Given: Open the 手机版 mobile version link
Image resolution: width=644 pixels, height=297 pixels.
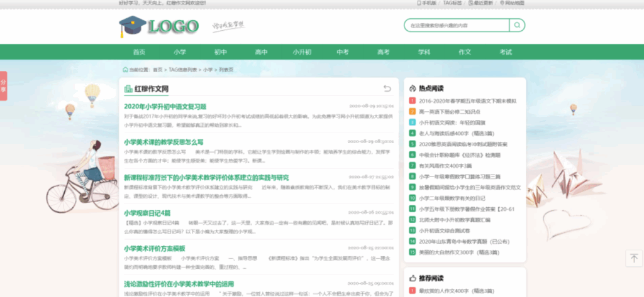Looking at the screenshot, I should 426,3.
